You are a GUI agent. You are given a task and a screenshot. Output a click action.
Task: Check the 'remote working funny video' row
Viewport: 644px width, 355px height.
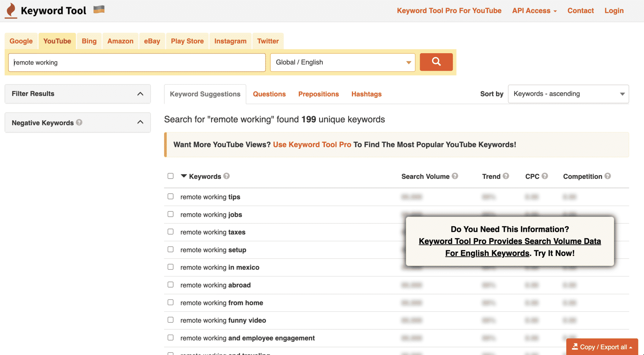170,320
